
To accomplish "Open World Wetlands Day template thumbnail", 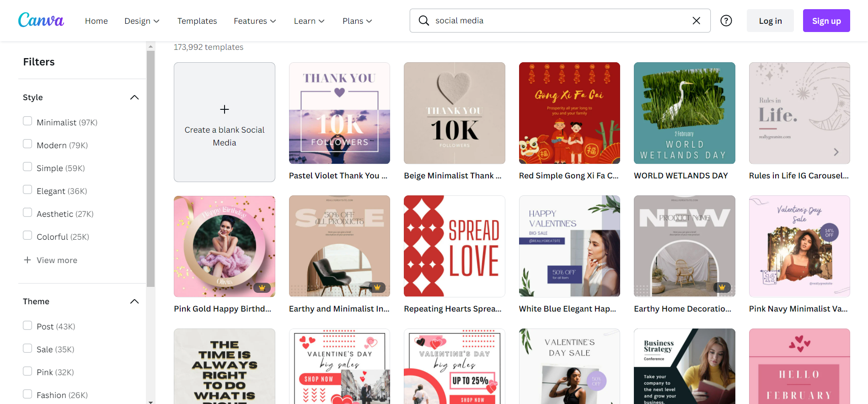I will tap(685, 113).
